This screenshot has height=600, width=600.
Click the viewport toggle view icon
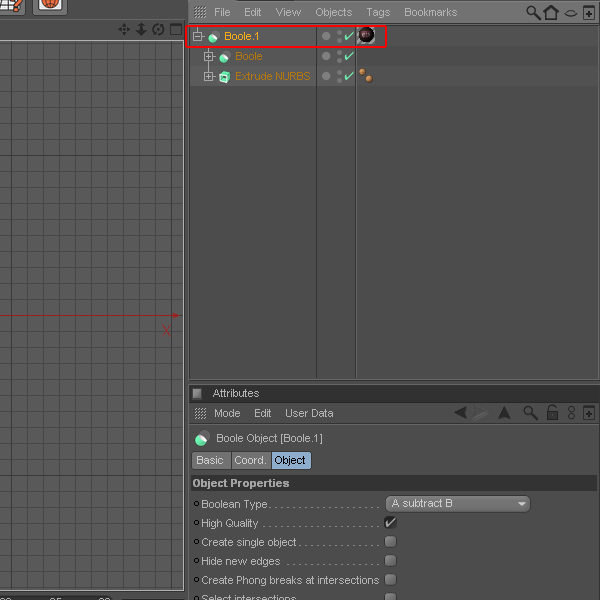[x=176, y=29]
